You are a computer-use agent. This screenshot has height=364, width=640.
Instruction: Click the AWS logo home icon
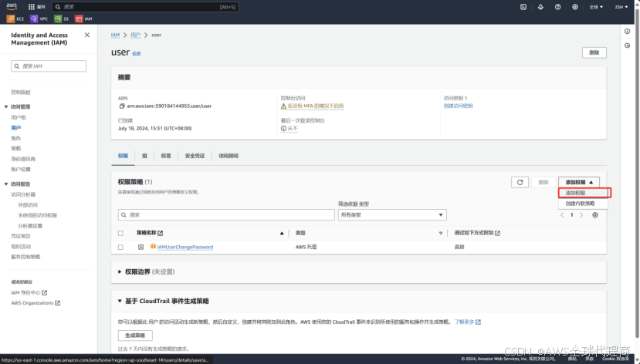point(12,6)
